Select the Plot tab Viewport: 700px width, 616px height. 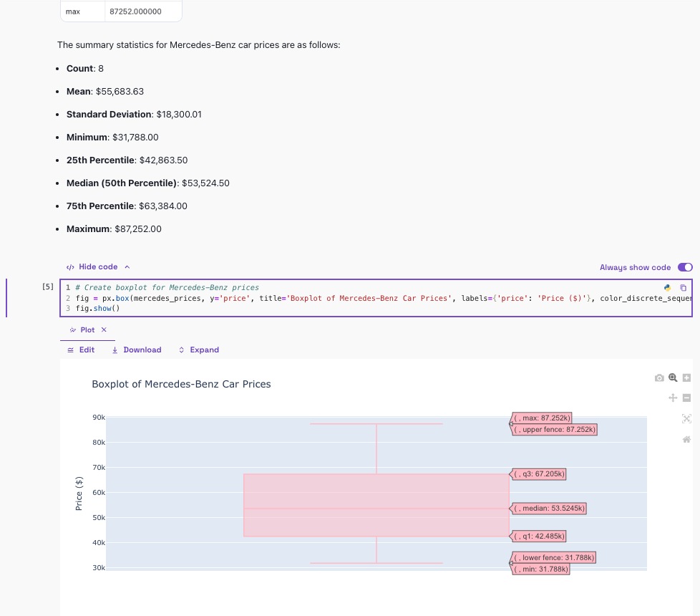pos(82,329)
